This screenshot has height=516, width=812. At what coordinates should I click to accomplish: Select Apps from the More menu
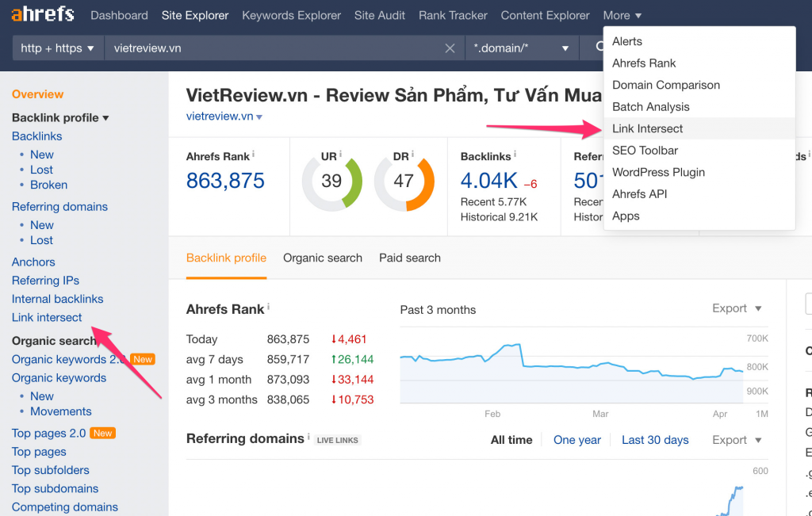(699, 216)
